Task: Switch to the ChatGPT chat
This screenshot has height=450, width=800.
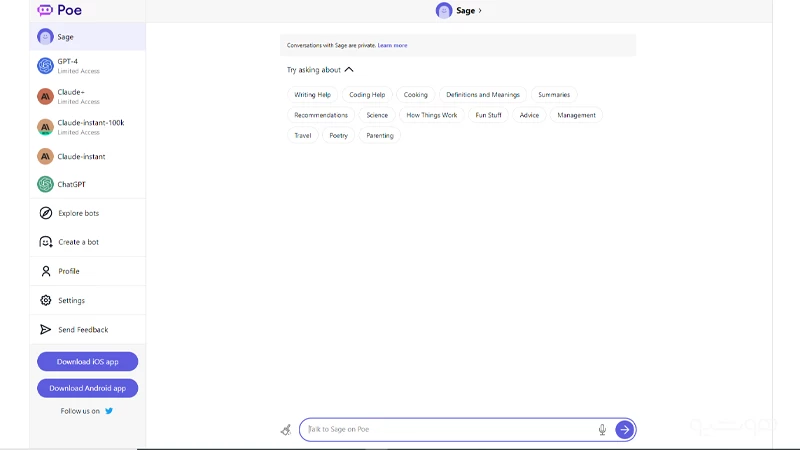Action: coord(88,184)
